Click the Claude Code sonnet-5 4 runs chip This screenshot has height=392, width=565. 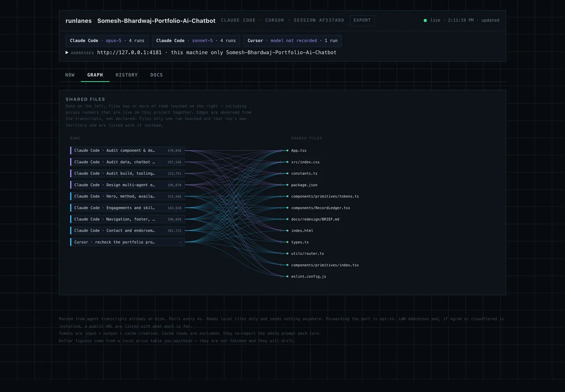(x=196, y=41)
